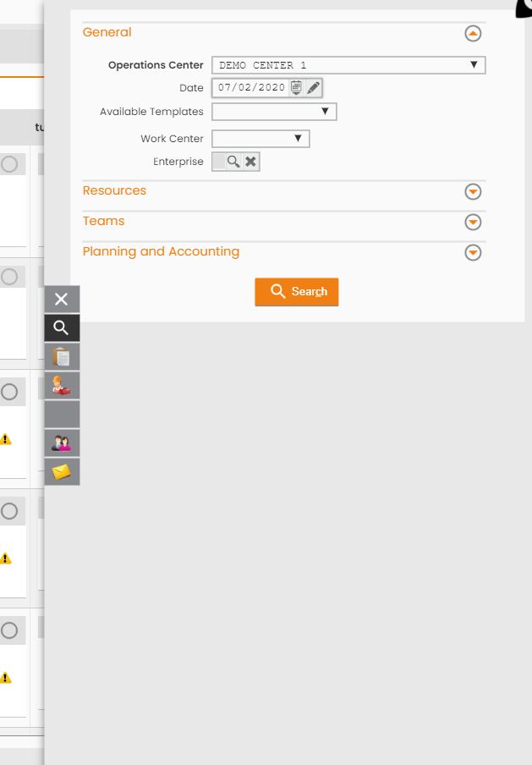
Task: Click the Planning and Accounting heading
Action: click(161, 251)
